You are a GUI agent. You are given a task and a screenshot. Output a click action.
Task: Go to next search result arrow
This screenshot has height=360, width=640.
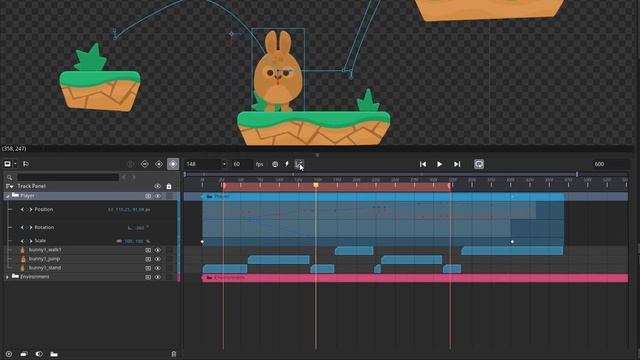point(133,177)
